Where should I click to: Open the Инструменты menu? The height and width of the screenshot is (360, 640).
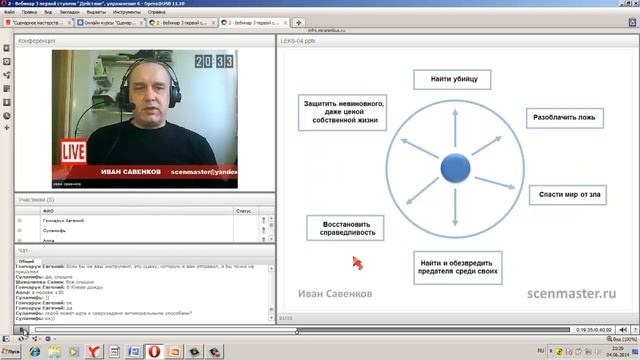pos(127,12)
